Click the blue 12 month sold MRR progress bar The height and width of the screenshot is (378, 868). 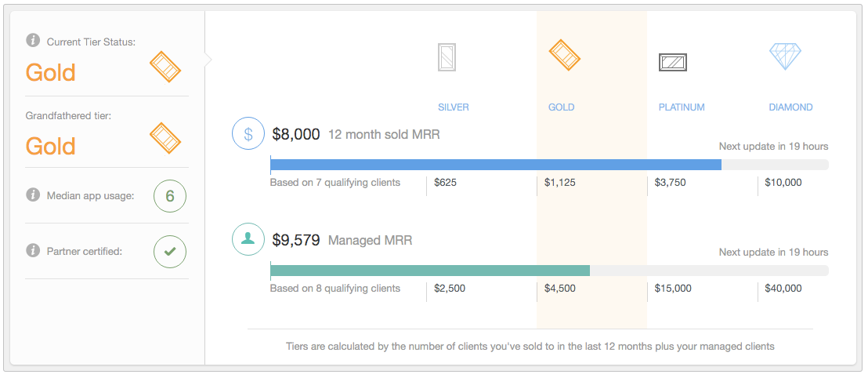pyautogui.click(x=495, y=165)
